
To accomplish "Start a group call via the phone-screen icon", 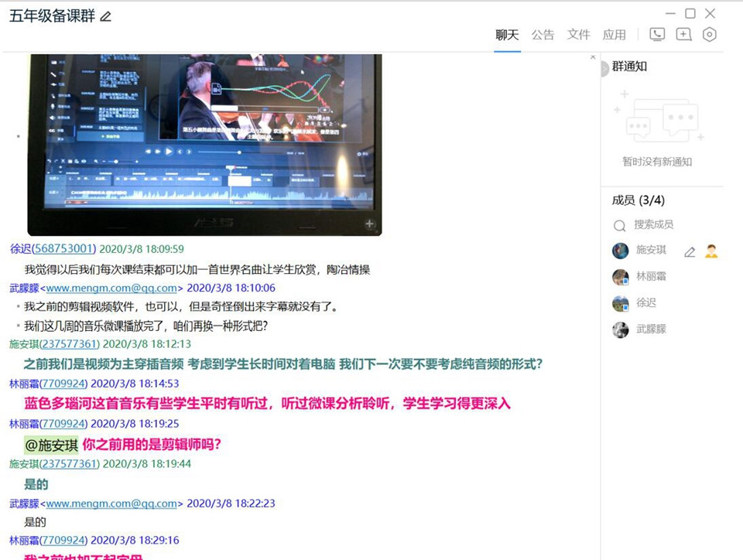I will click(x=657, y=35).
